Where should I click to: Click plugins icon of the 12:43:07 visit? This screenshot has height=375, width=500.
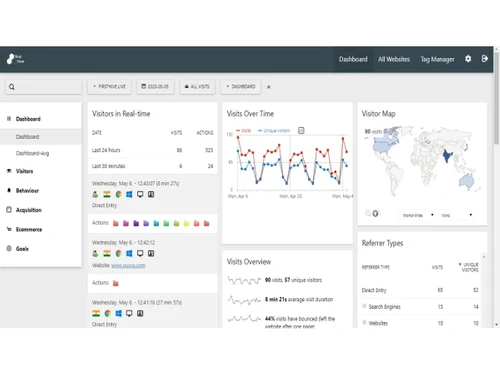(151, 194)
